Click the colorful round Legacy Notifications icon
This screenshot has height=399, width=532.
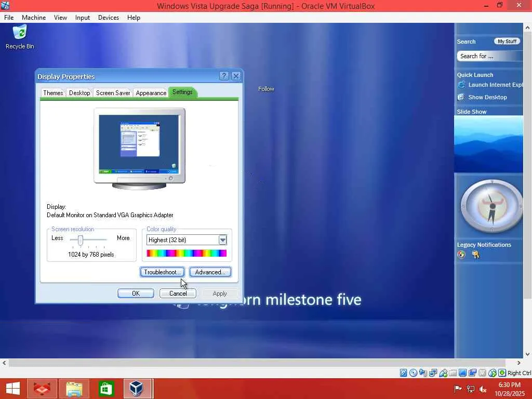[x=461, y=255]
